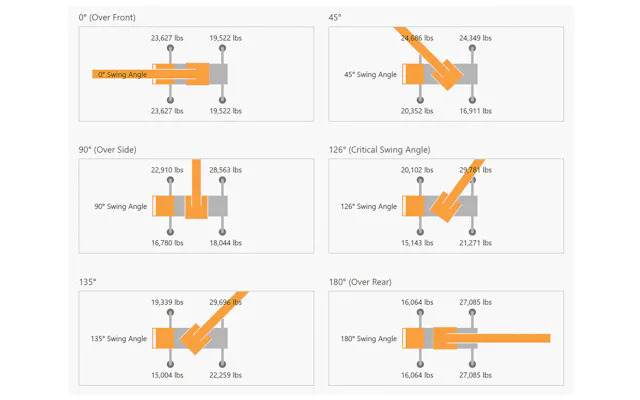The width and height of the screenshot is (640, 400).
Task: Click the 45° Swing Angle label
Action: pos(370,75)
